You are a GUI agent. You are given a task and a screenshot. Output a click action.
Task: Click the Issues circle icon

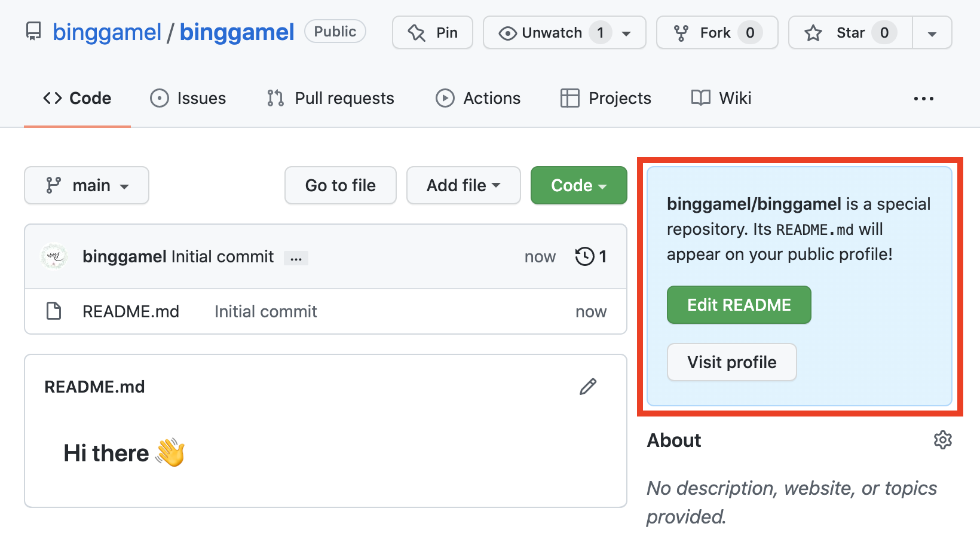coord(160,98)
